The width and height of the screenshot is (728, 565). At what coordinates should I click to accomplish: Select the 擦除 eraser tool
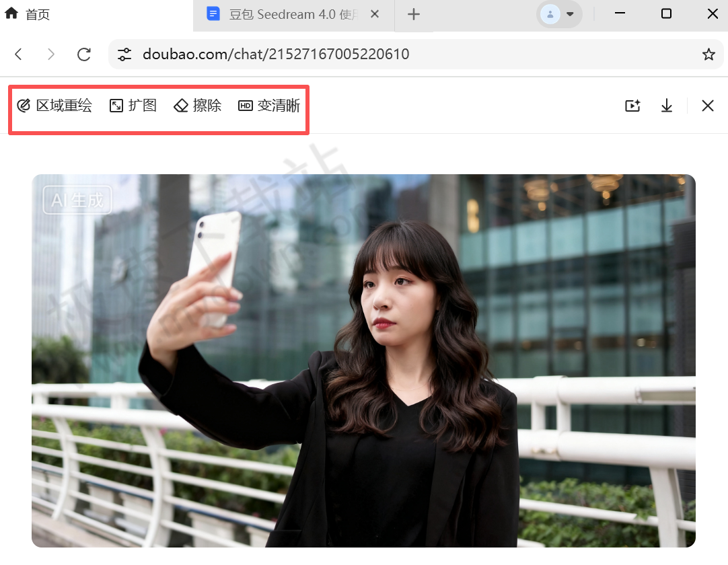197,106
